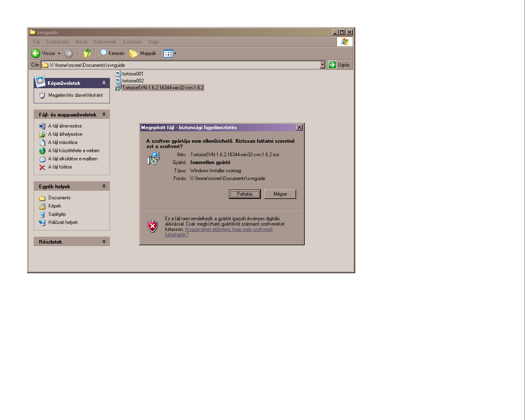
Task: Collapse the Képműveletek panel
Action: pyautogui.click(x=104, y=83)
